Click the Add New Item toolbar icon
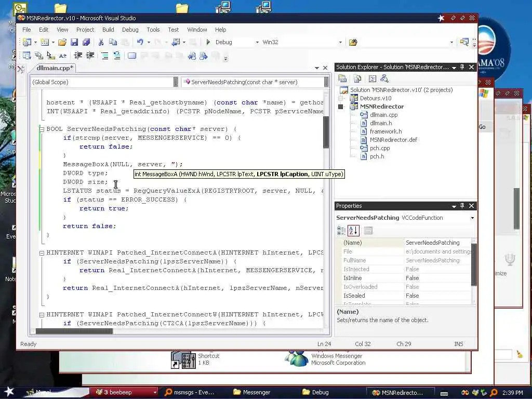532x399 pixels. pyautogui.click(x=45, y=42)
